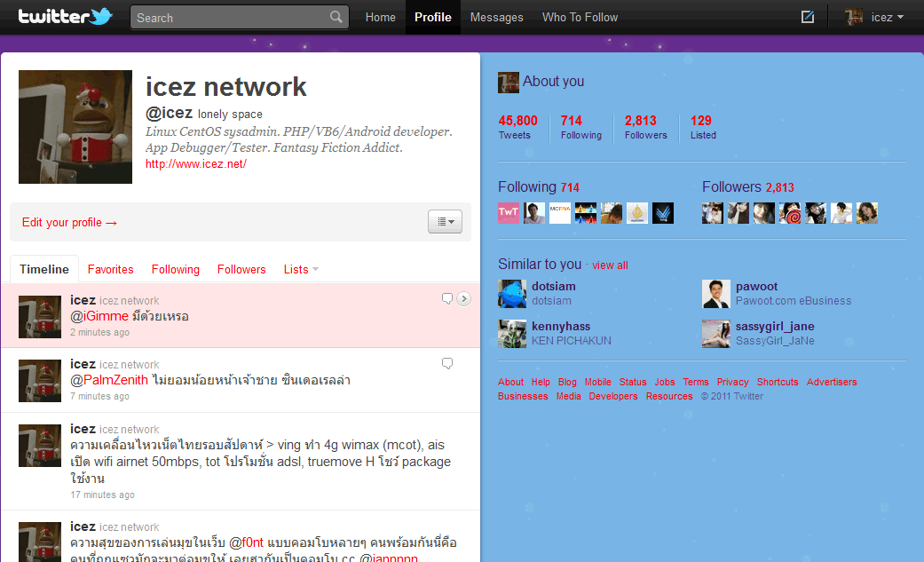Click reply icon on @PalmZenith tweet
This screenshot has width=924, height=562.
[447, 364]
